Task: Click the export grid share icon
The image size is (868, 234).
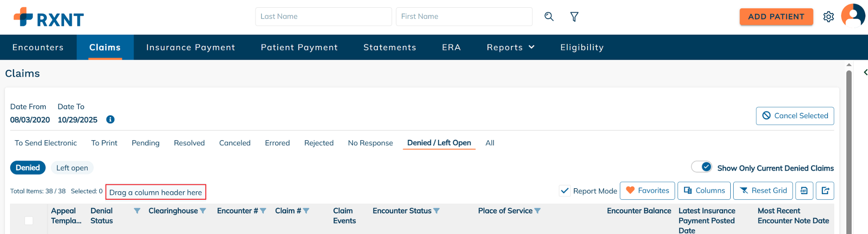Action: pos(825,191)
